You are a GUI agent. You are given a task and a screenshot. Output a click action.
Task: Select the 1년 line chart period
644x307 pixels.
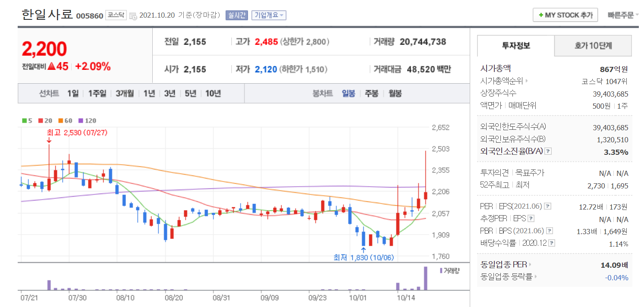click(149, 94)
